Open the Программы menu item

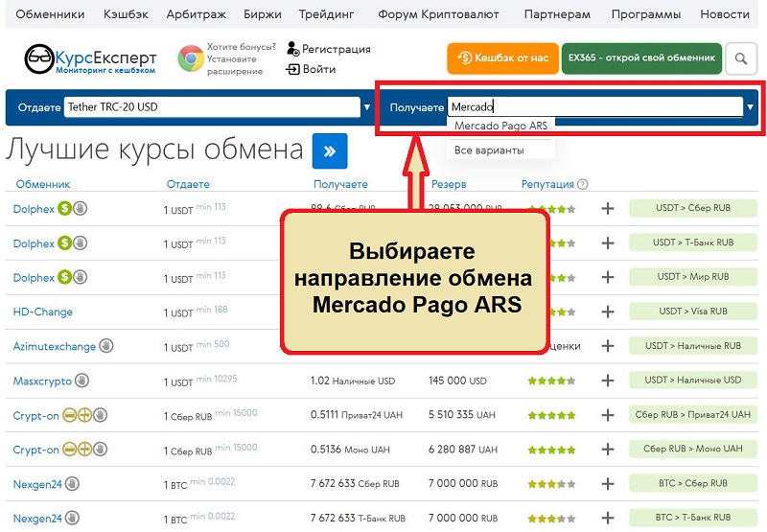(x=645, y=14)
